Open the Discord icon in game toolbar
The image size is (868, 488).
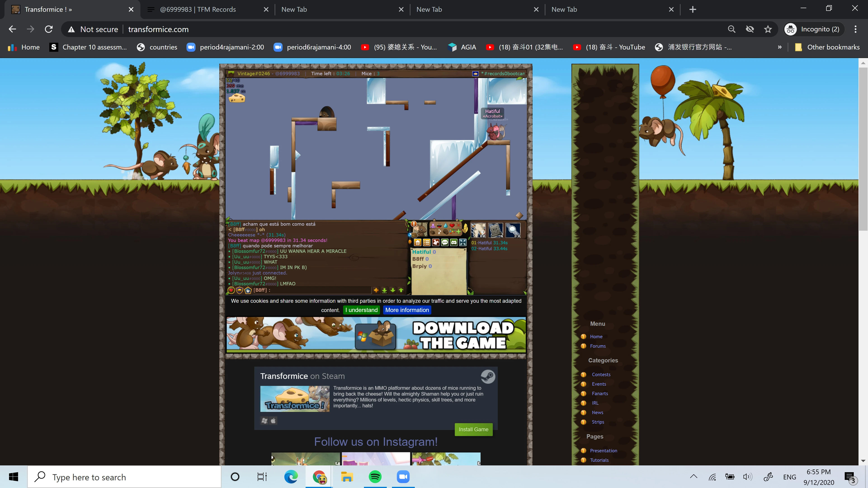[x=454, y=242]
